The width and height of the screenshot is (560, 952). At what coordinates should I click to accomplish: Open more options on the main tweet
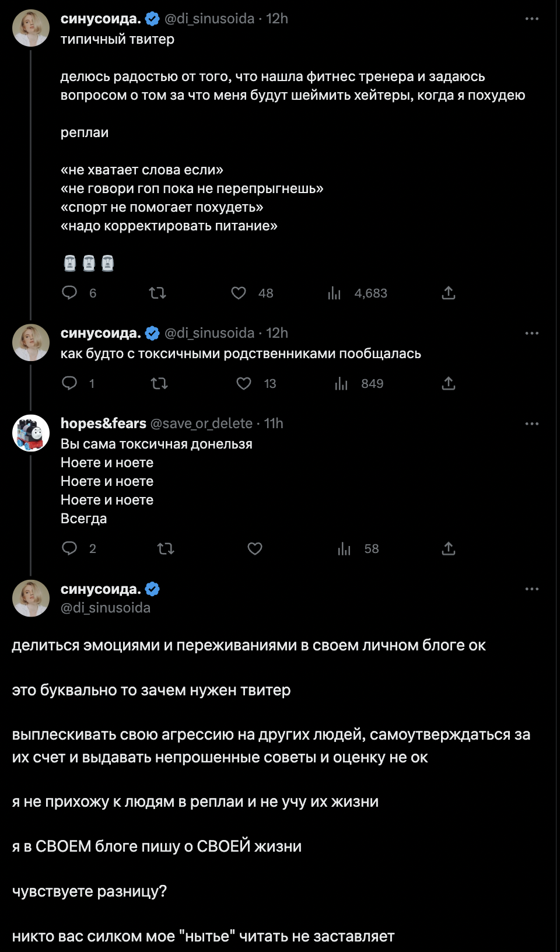pos(531,589)
